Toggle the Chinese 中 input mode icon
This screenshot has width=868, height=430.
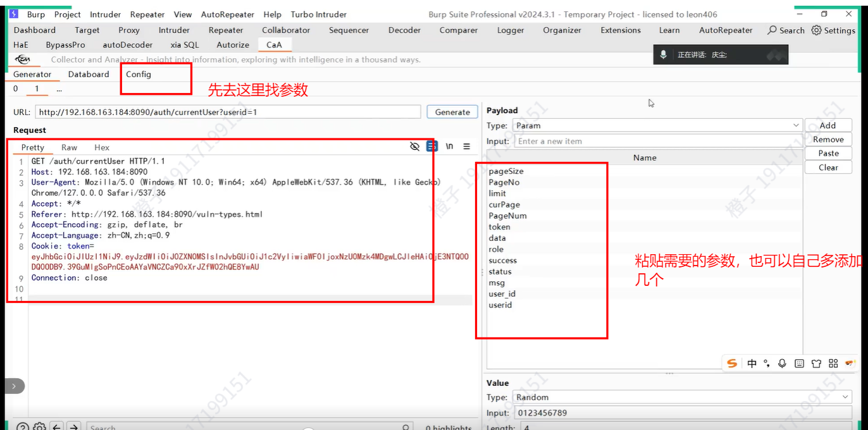click(x=752, y=364)
